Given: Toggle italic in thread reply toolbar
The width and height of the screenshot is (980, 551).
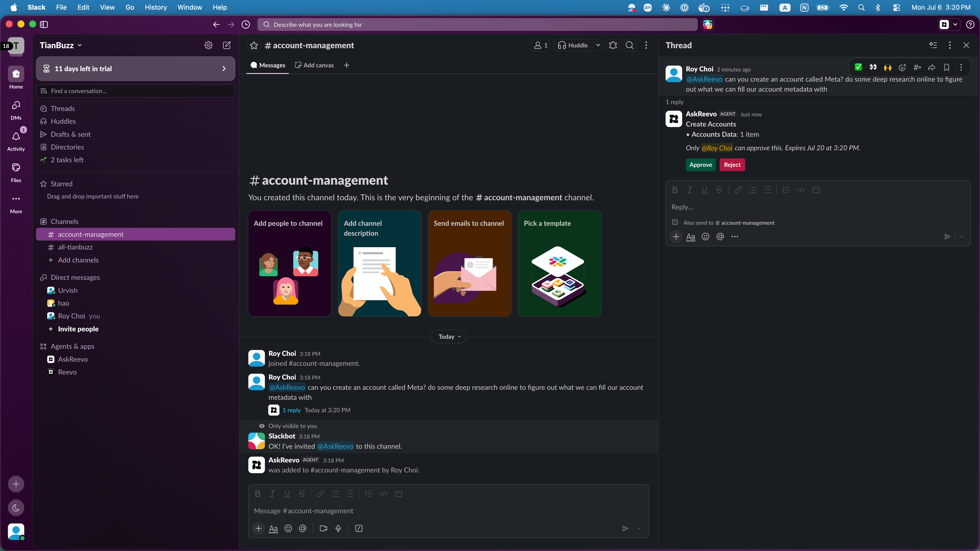Looking at the screenshot, I should point(690,190).
